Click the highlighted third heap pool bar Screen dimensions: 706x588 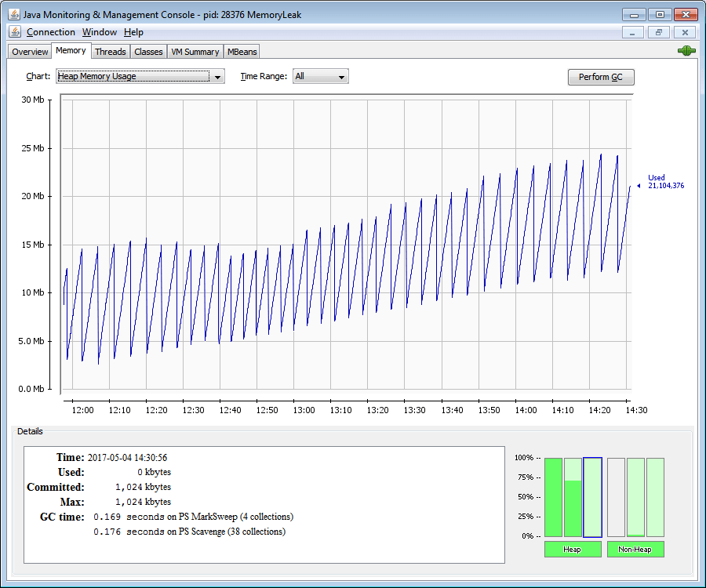pos(592,497)
